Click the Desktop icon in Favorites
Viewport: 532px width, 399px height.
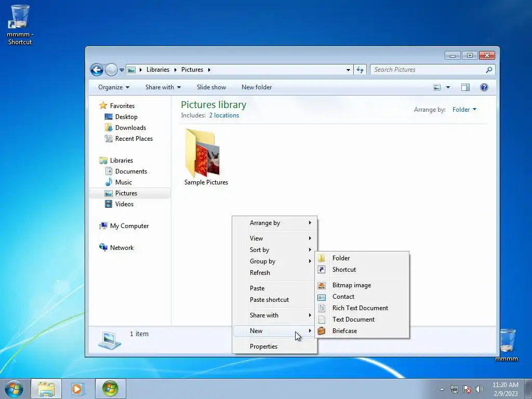point(109,117)
